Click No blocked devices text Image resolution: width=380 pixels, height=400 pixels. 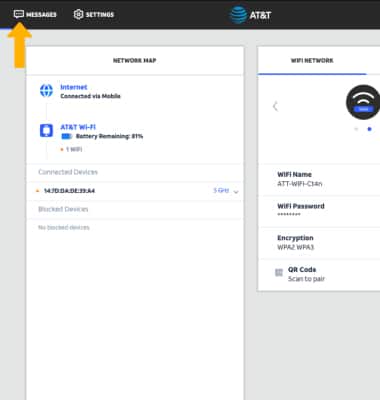pos(64,227)
